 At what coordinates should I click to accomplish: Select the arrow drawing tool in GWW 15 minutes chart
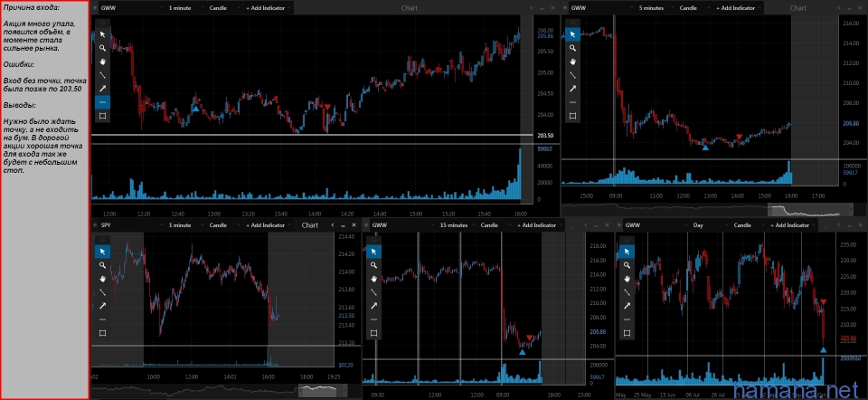point(373,306)
